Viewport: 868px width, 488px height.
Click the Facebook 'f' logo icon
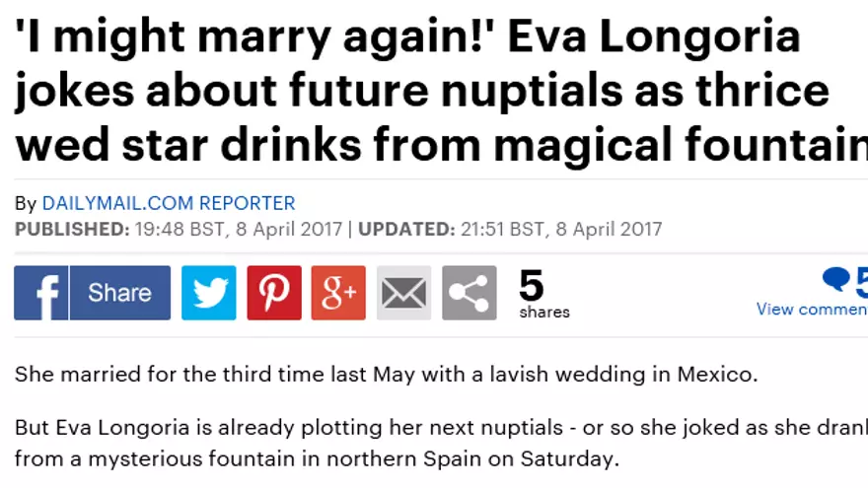40,293
